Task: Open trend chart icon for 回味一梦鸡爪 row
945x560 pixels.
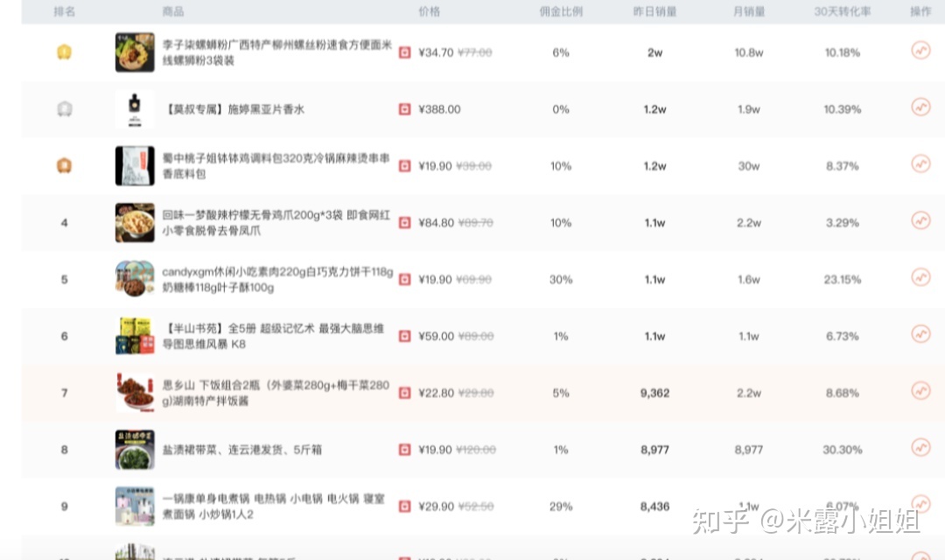Action: tap(920, 220)
